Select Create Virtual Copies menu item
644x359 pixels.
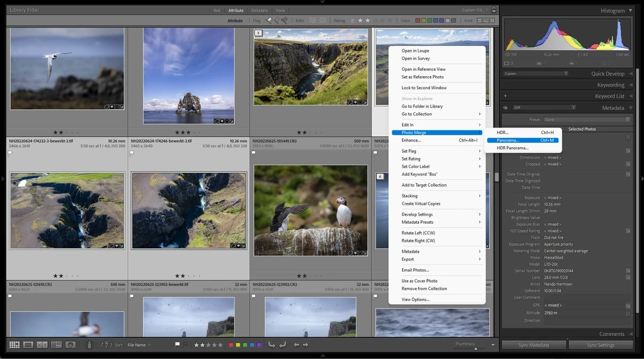437,204
